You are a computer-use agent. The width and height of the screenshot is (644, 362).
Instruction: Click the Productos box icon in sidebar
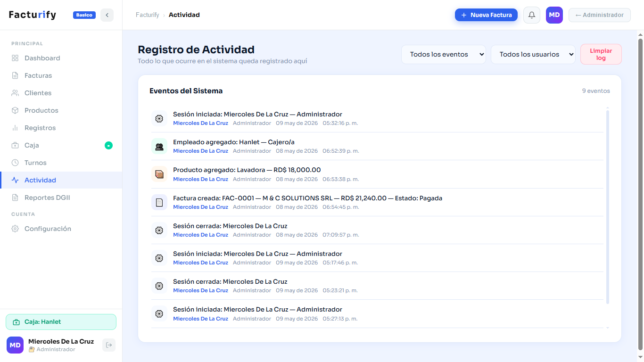(15, 110)
